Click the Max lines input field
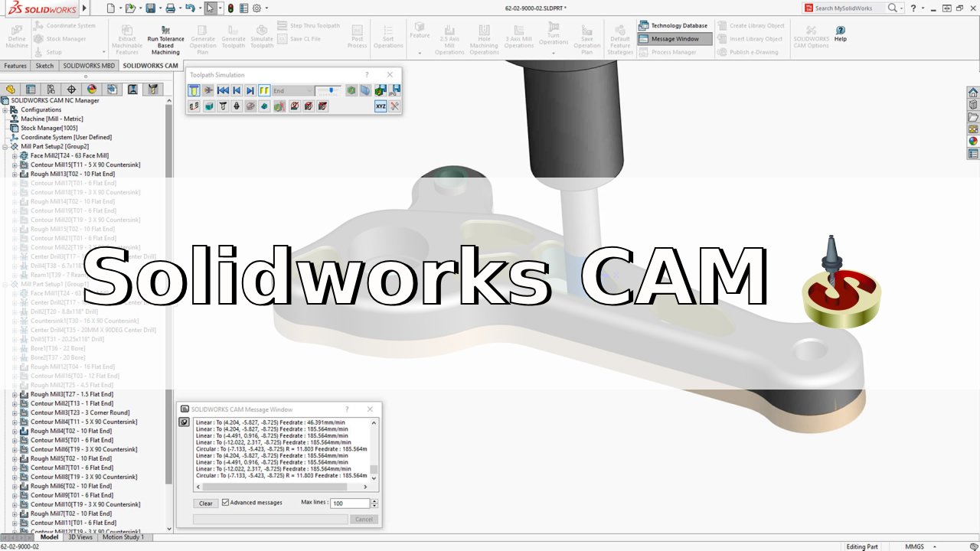 350,504
